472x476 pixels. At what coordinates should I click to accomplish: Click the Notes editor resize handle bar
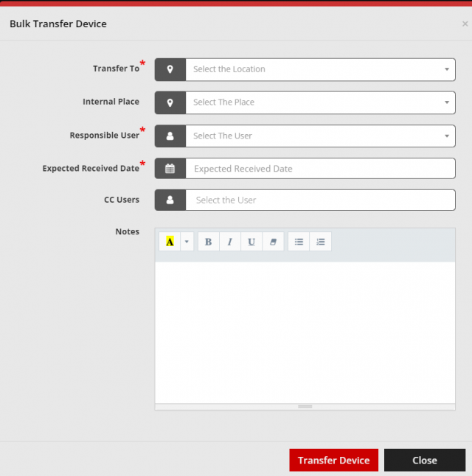pyautogui.click(x=305, y=407)
